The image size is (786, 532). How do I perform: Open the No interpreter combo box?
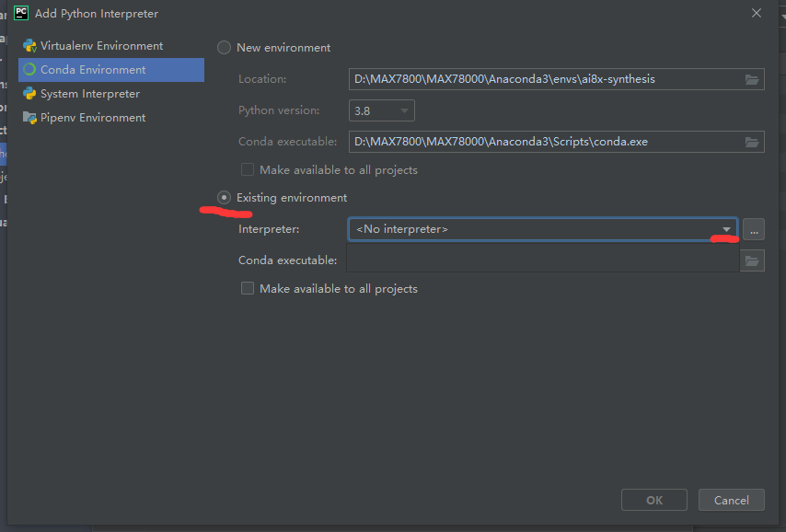coord(534,229)
